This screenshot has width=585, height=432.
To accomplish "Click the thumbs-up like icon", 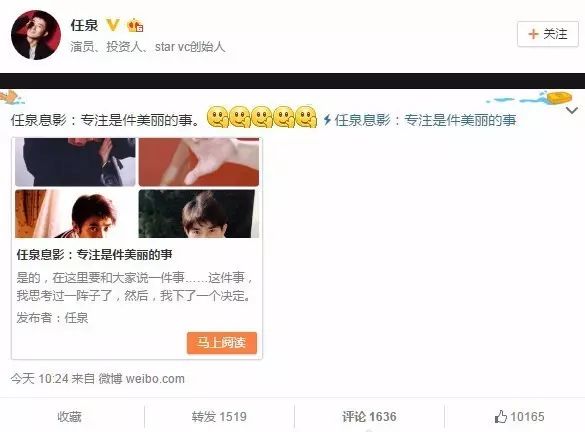I will click(501, 416).
